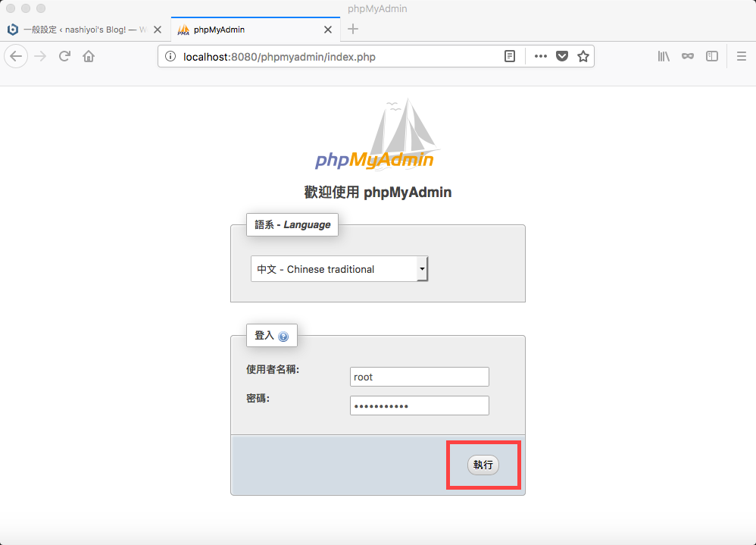Click the address bar URL
Screen dimensions: 756x545
click(x=280, y=57)
